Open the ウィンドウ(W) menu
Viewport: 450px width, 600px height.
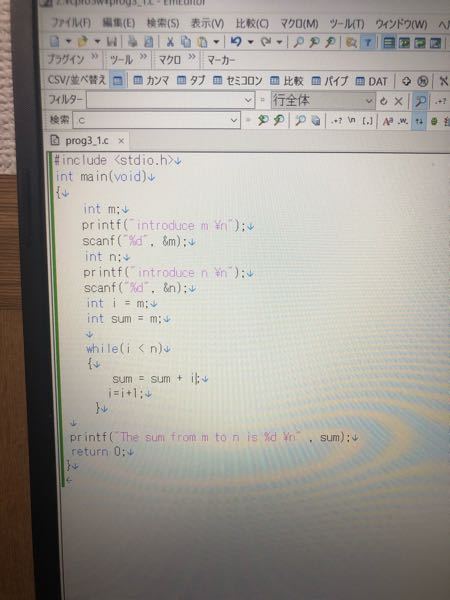click(x=401, y=25)
